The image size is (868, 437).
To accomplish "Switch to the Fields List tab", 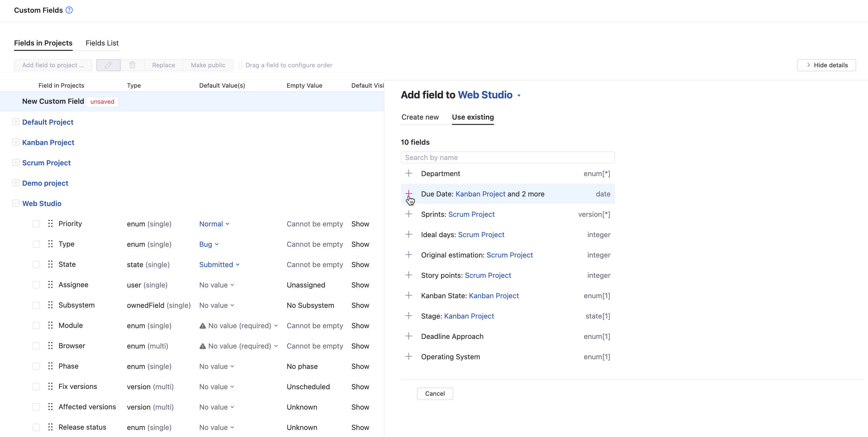I will coord(102,43).
